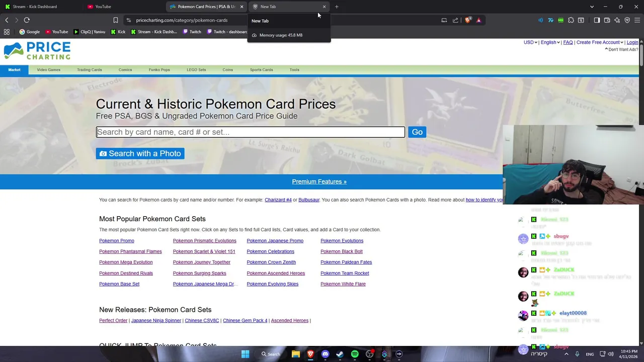Open Leo AI sparkle icon
This screenshot has width=644, height=362.
[x=617, y=20]
